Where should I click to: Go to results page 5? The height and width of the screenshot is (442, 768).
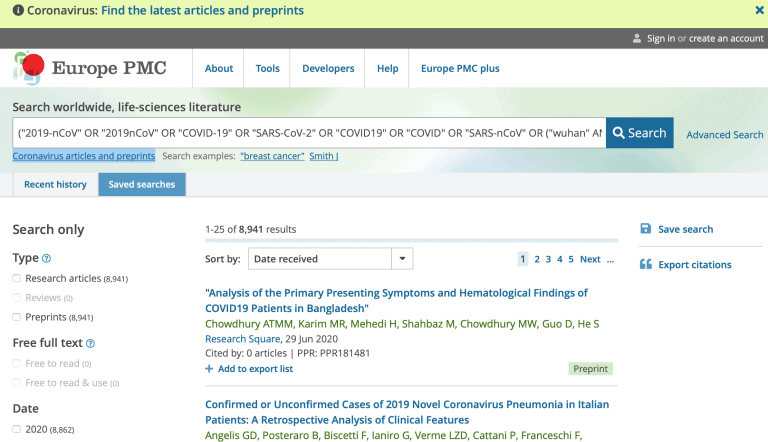click(571, 259)
